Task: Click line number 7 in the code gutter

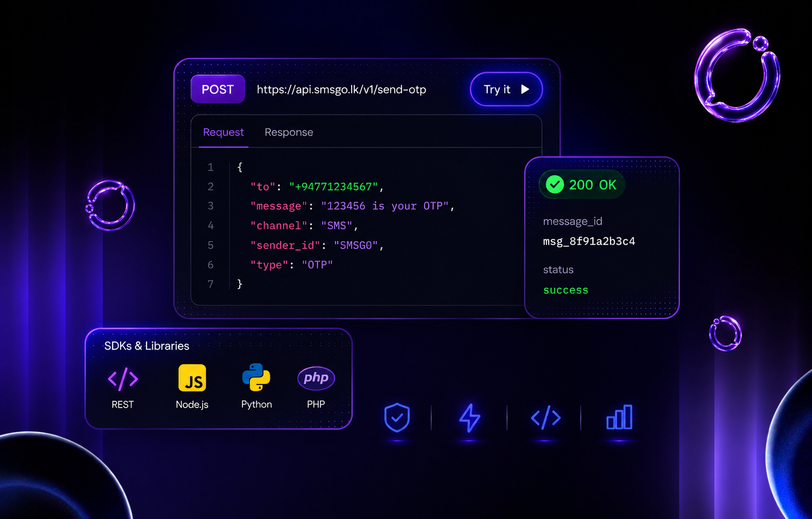Action: 210,284
